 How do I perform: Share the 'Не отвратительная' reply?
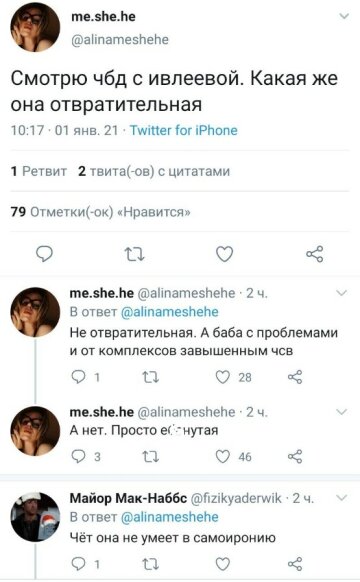[x=295, y=377]
